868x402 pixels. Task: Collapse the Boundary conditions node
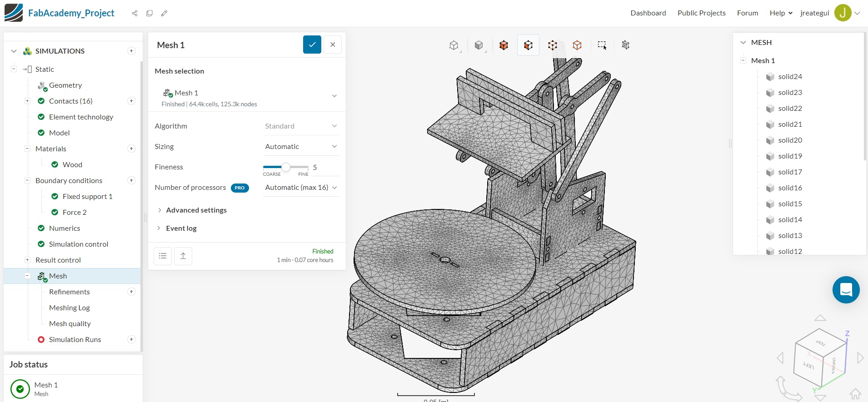(27, 180)
